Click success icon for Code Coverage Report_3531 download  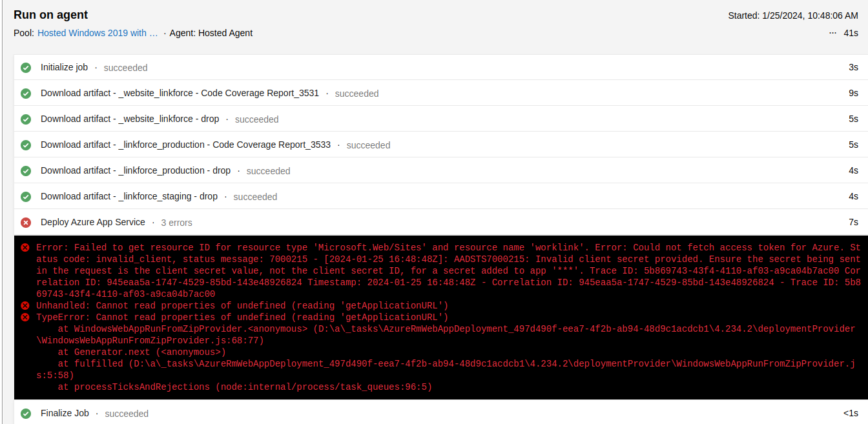click(26, 94)
